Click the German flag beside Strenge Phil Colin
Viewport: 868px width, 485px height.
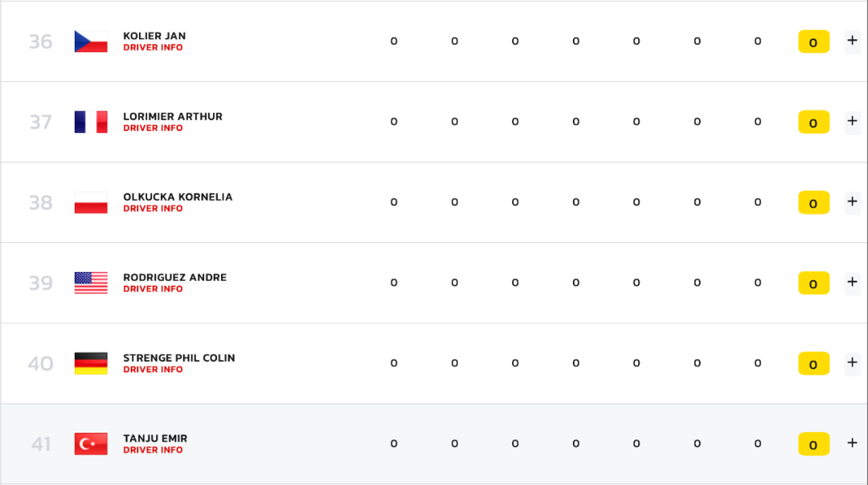[91, 363]
